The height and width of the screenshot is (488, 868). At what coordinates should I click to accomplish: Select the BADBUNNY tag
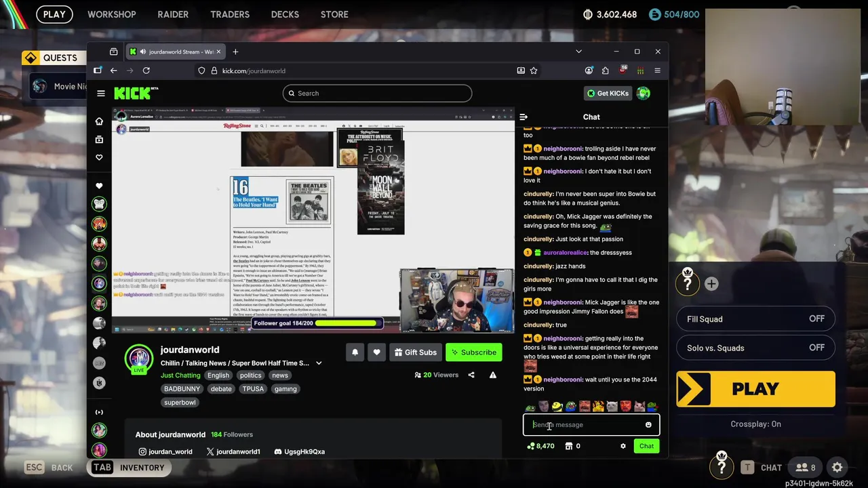pyautogui.click(x=182, y=389)
